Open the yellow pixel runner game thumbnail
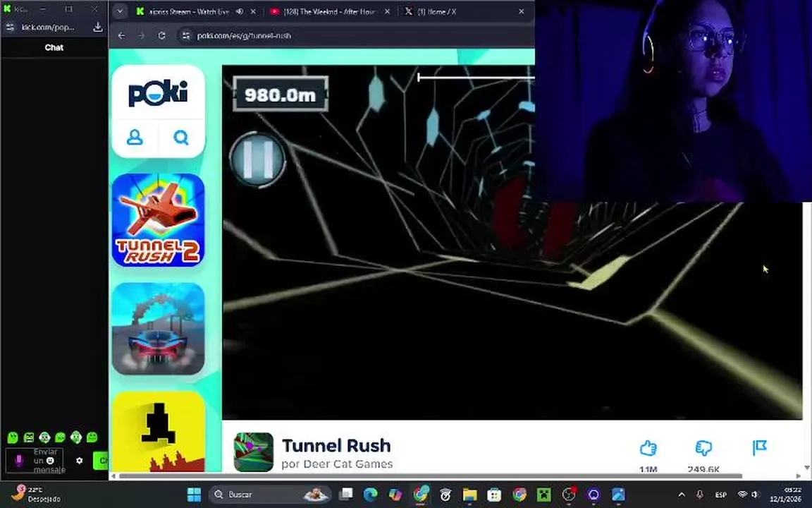The height and width of the screenshot is (508, 812). (158, 431)
